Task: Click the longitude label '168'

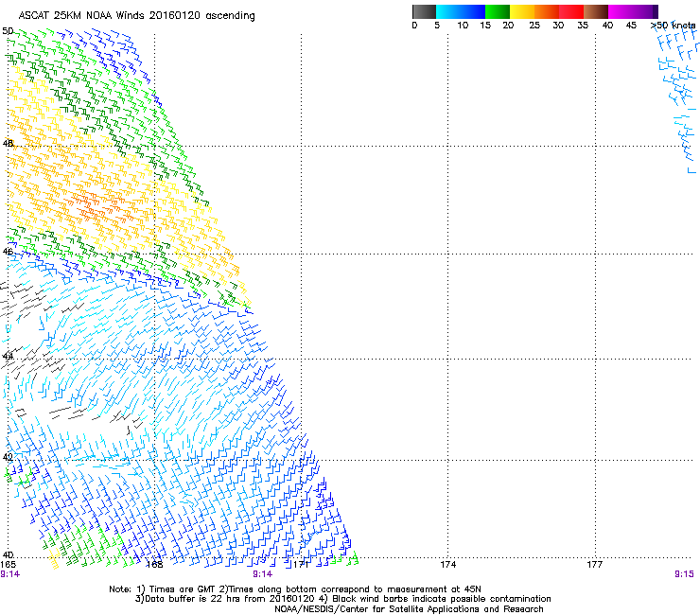Action: coord(154,565)
